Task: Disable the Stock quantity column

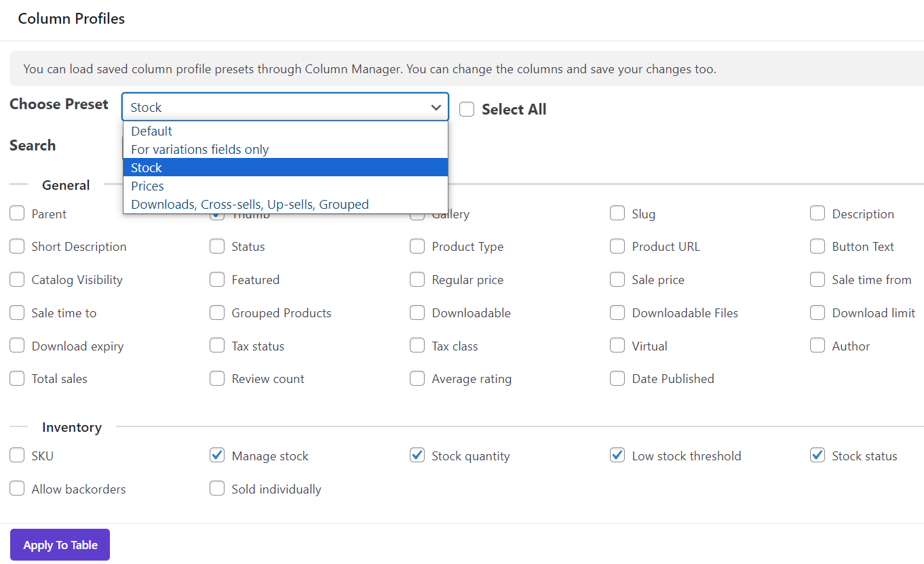Action: pyautogui.click(x=417, y=456)
